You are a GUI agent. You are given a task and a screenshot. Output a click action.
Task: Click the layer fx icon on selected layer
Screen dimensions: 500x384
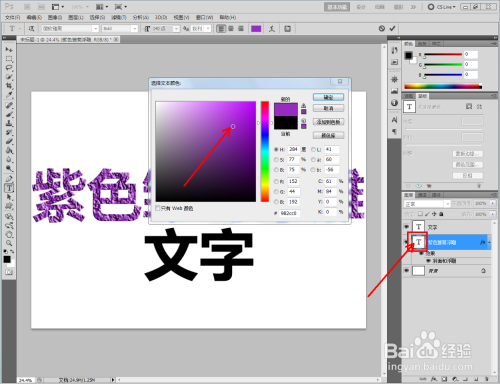pyautogui.click(x=482, y=242)
